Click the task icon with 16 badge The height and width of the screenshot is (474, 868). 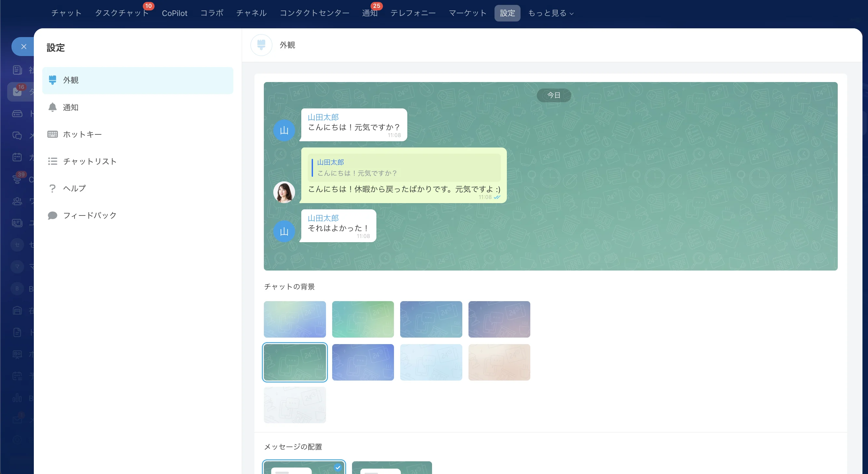(x=17, y=91)
